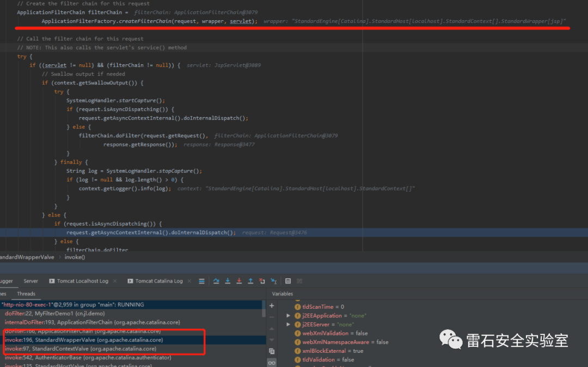588x367 pixels.
Task: Click the response.getResponse() code line
Action: coord(140,144)
